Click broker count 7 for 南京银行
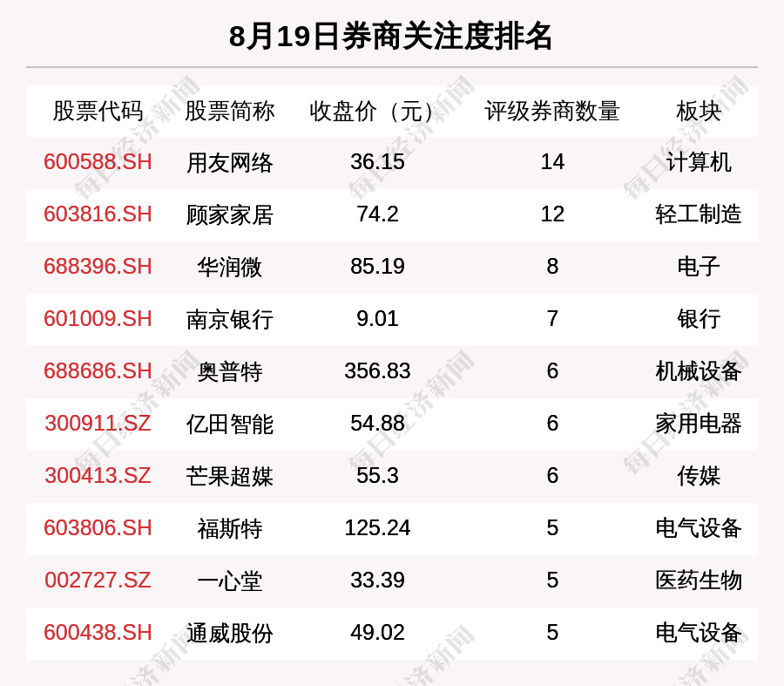Viewport: 784px width, 686px height. point(552,319)
